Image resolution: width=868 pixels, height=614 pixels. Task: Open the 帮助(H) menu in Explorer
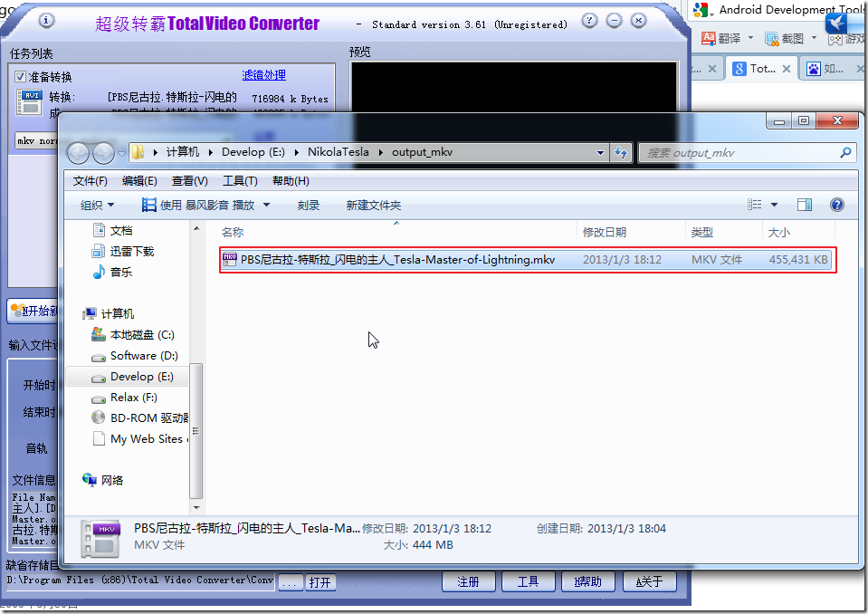291,181
